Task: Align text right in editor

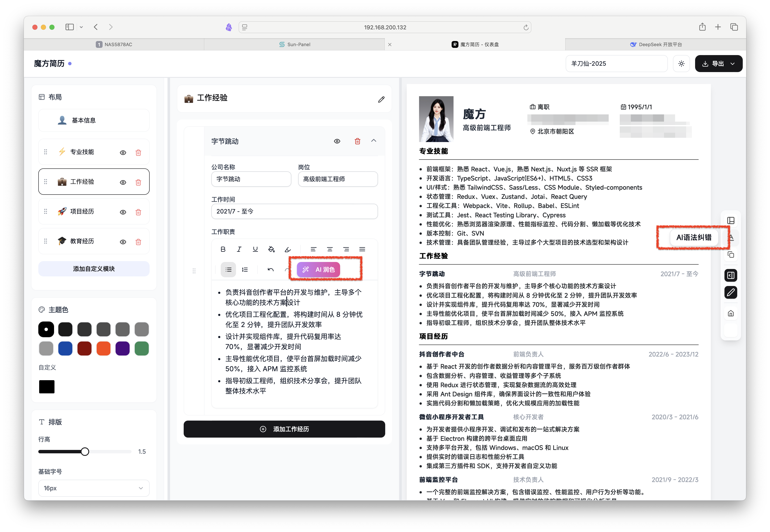Action: pos(346,249)
